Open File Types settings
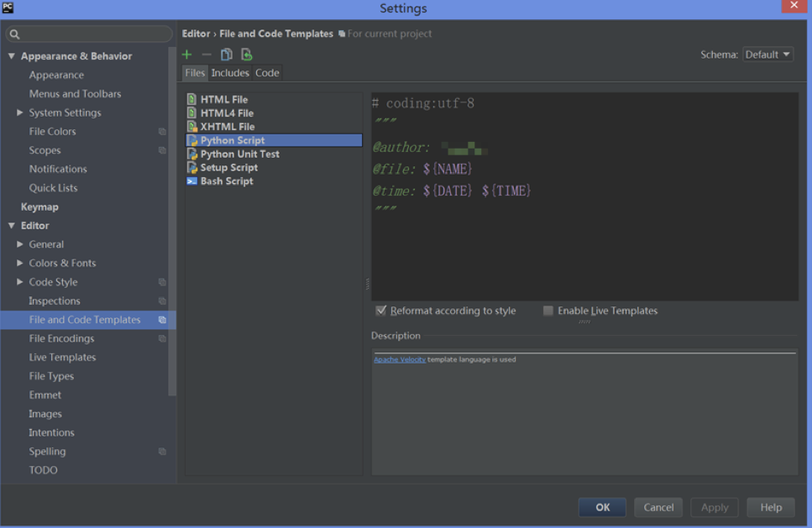 [51, 376]
